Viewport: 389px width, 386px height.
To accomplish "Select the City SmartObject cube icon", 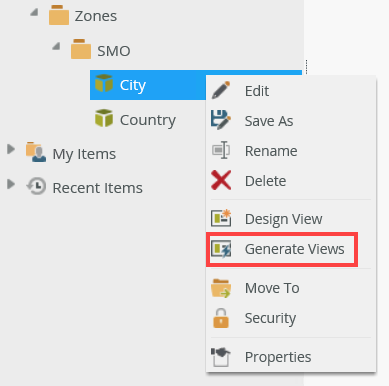I will click(104, 83).
